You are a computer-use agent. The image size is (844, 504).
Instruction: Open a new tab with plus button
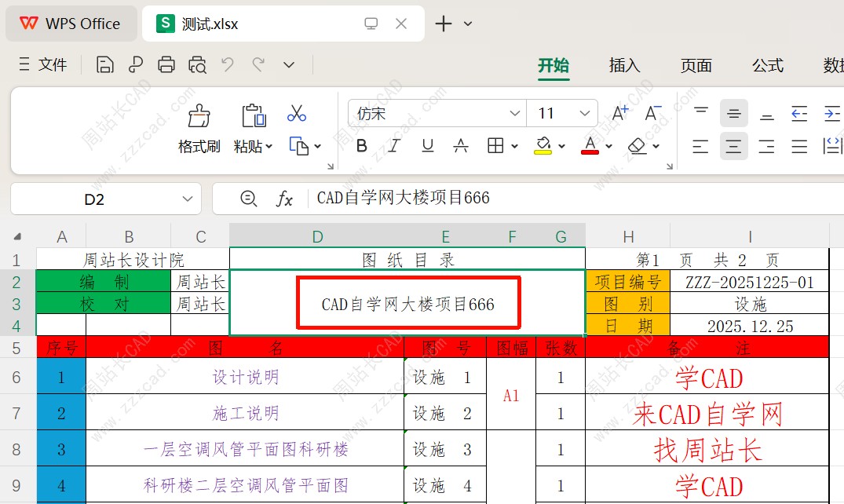(x=444, y=24)
